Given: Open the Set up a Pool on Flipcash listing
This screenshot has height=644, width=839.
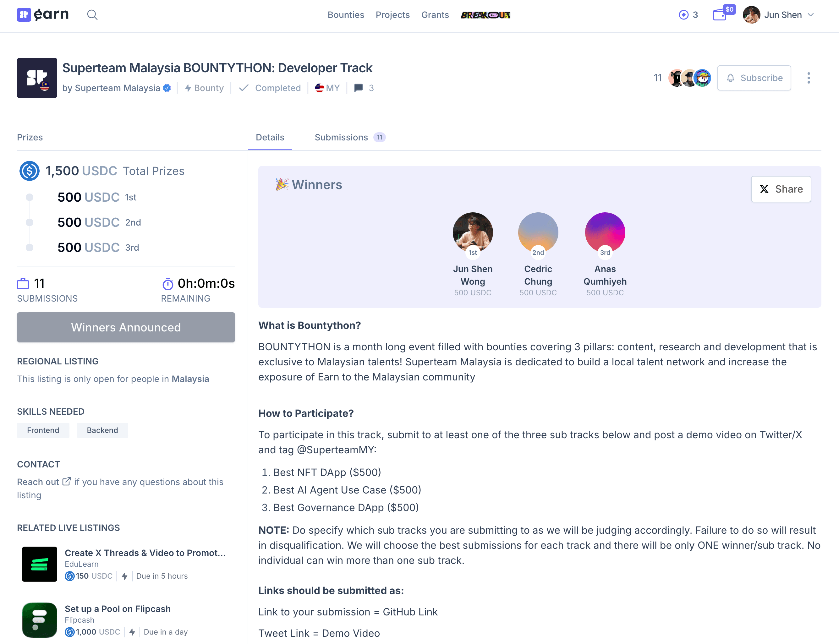Looking at the screenshot, I should pos(117,609).
